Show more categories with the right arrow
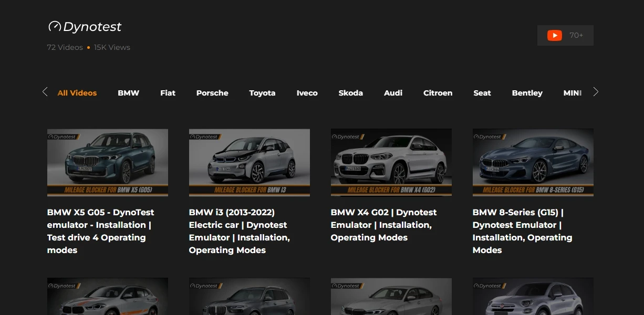This screenshot has height=315, width=644. pos(596,92)
